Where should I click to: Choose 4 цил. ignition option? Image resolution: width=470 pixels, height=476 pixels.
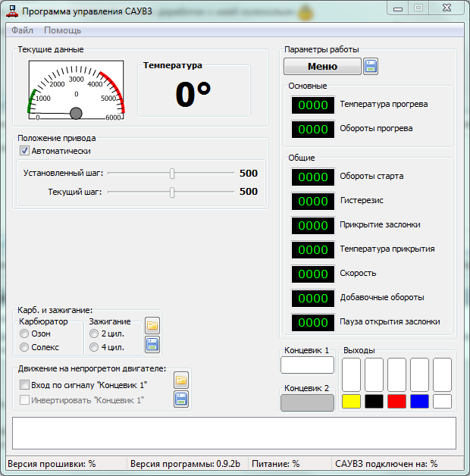pyautogui.click(x=94, y=347)
